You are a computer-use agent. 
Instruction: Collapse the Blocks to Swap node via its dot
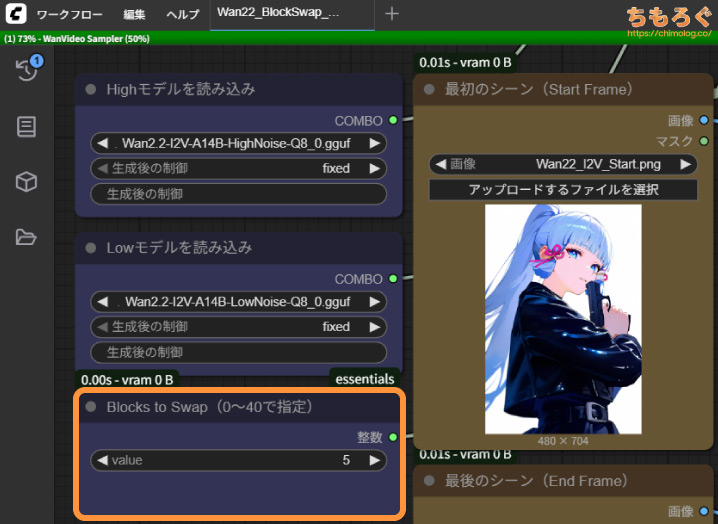tap(91, 407)
